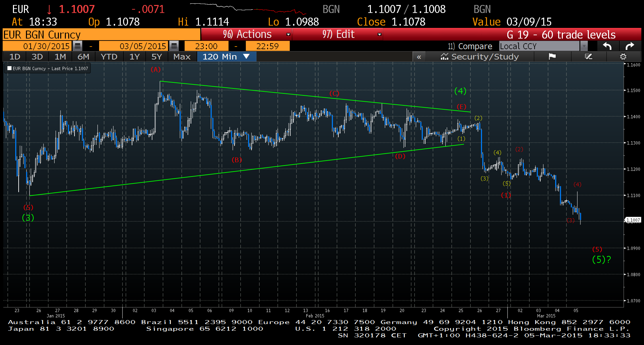
Task: Switch to the YTD range tab
Action: [109, 57]
